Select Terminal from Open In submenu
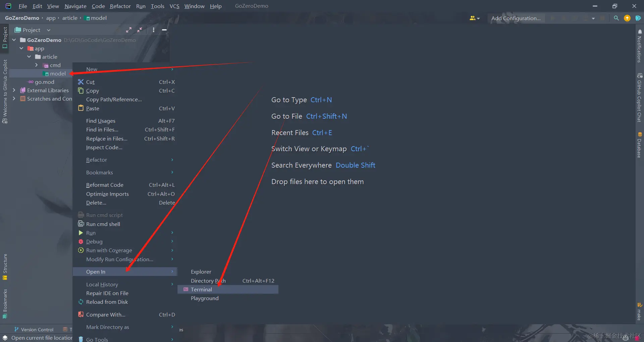This screenshot has width=644, height=342. coord(228,289)
